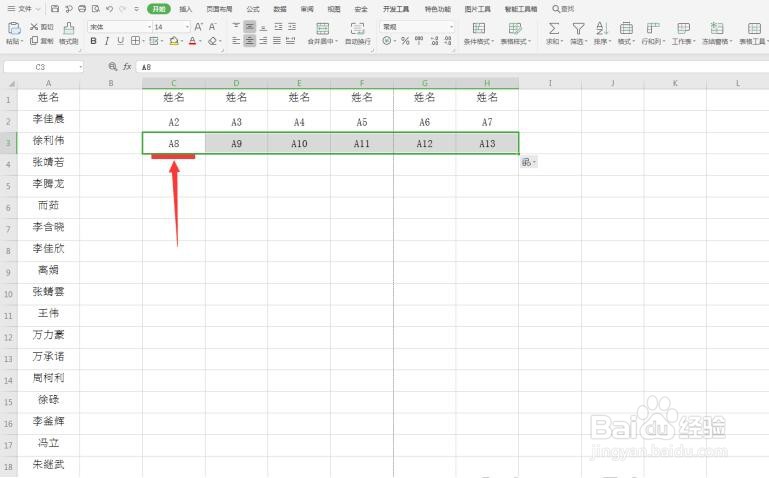Switch to the Review (审阅) tab
This screenshot has width=769, height=478.
pyautogui.click(x=307, y=9)
